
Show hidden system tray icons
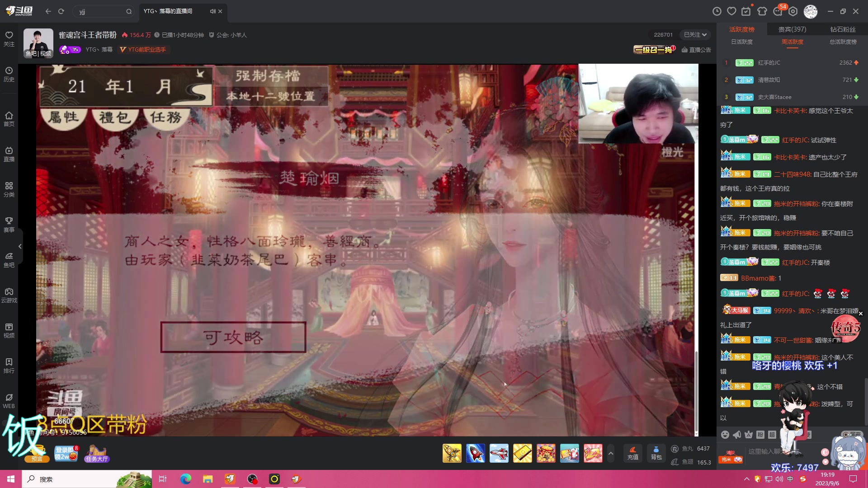746,479
